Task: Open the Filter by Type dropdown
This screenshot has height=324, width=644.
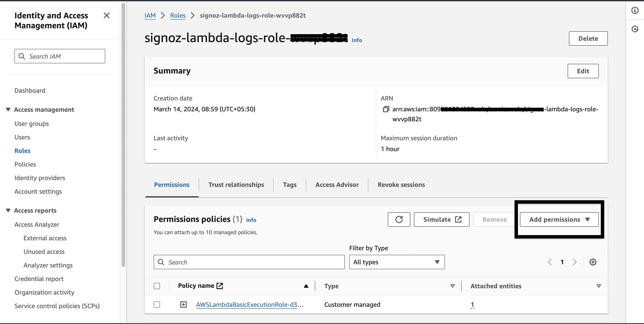Action: tap(397, 262)
